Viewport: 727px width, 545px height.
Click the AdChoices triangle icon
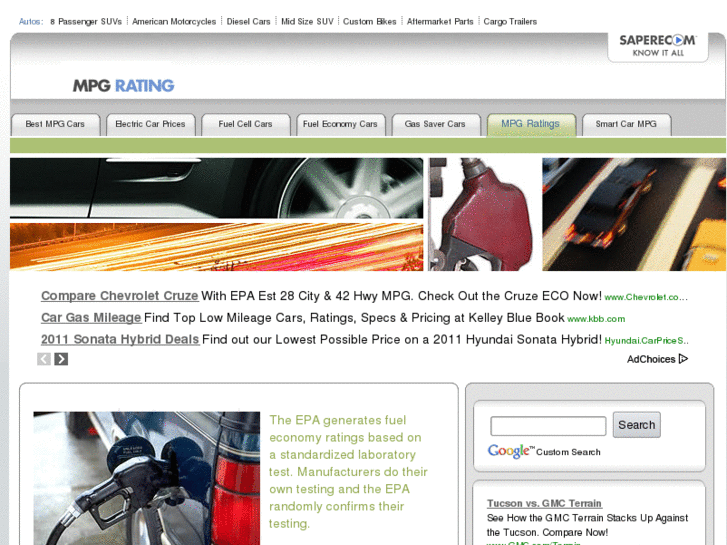[x=683, y=359]
